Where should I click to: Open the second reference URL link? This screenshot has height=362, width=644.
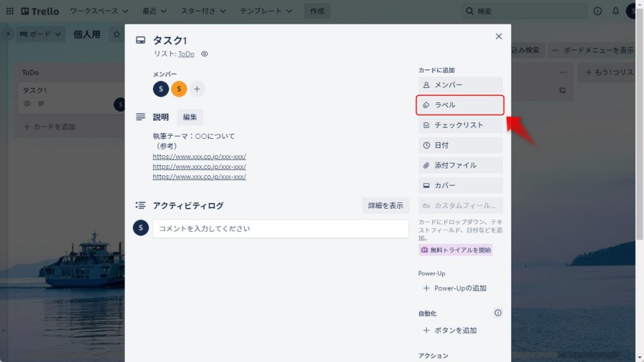click(199, 167)
